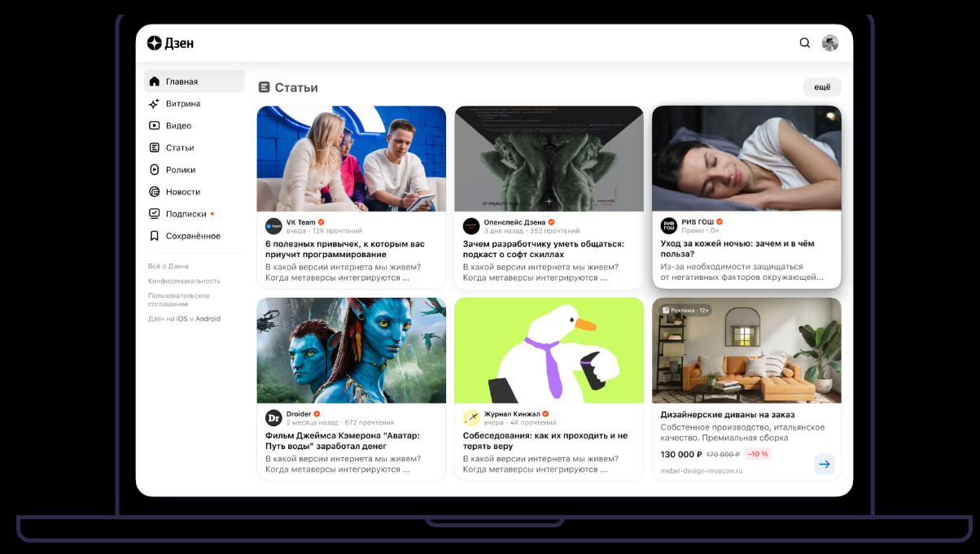The image size is (980, 554).
Task: Select Видео in the sidebar menu
Action: pyautogui.click(x=178, y=125)
